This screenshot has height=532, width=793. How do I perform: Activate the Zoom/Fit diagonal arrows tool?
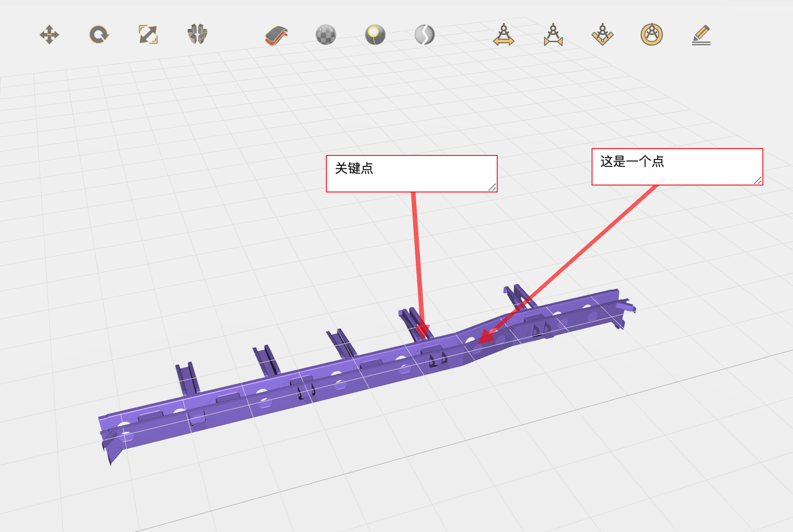click(x=148, y=35)
